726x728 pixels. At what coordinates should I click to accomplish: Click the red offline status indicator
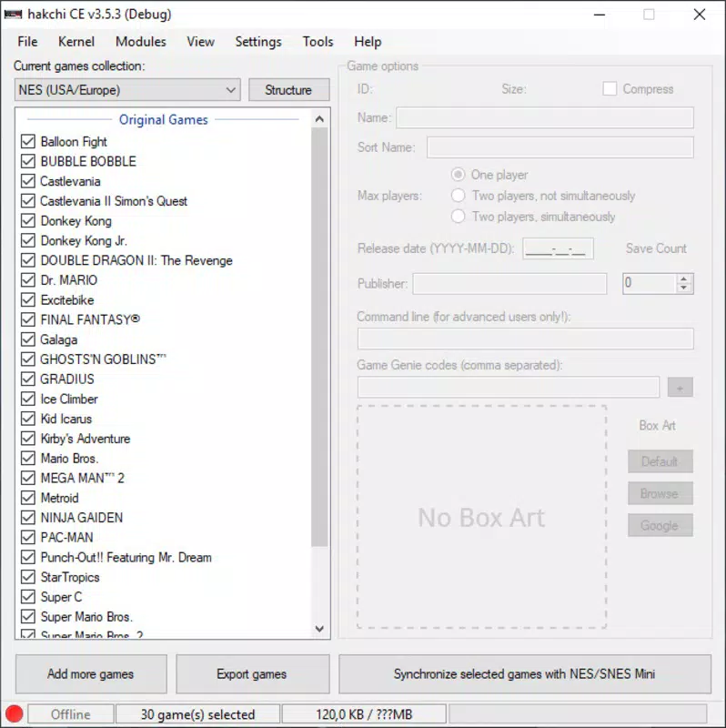14,713
